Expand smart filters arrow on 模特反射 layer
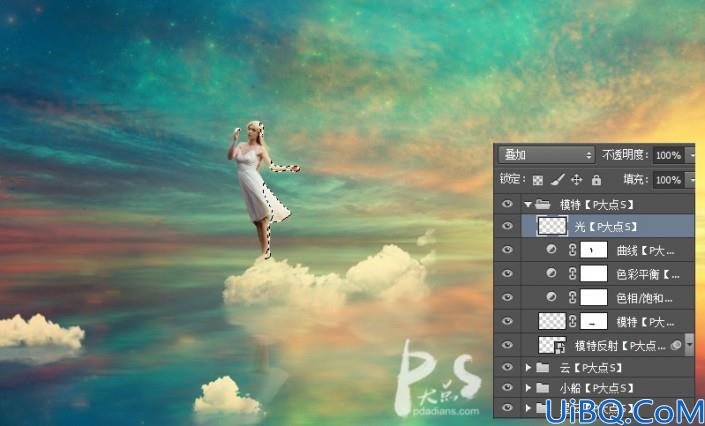The width and height of the screenshot is (705, 426). point(689,345)
